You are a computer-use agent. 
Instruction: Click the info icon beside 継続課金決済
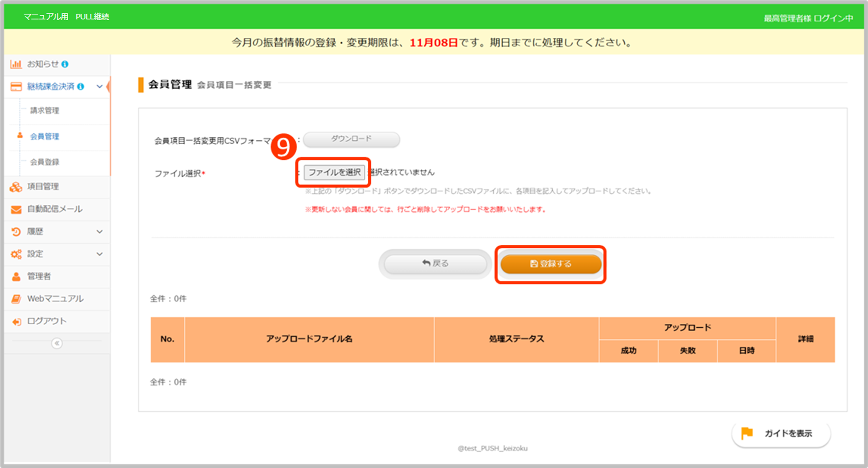coord(81,87)
